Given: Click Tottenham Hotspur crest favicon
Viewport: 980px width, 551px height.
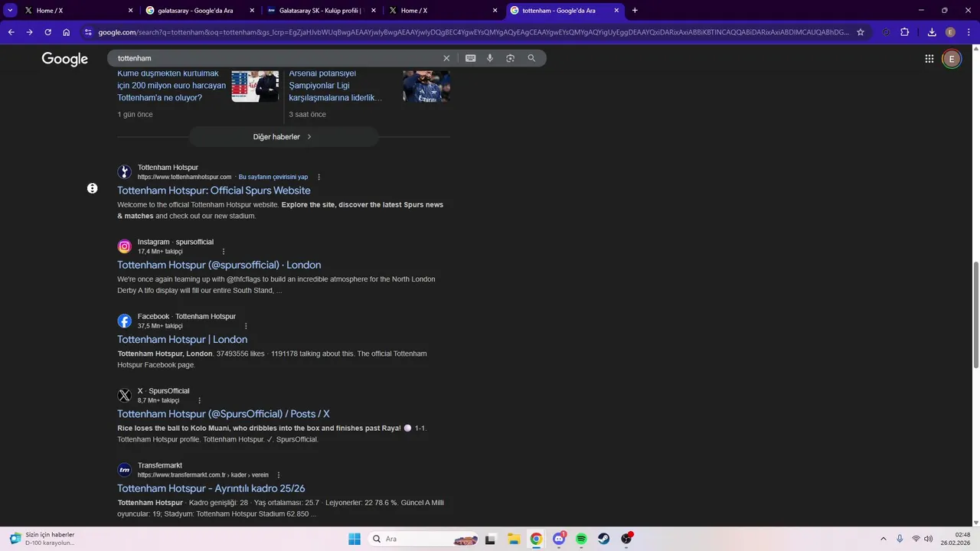Looking at the screenshot, I should (x=124, y=172).
